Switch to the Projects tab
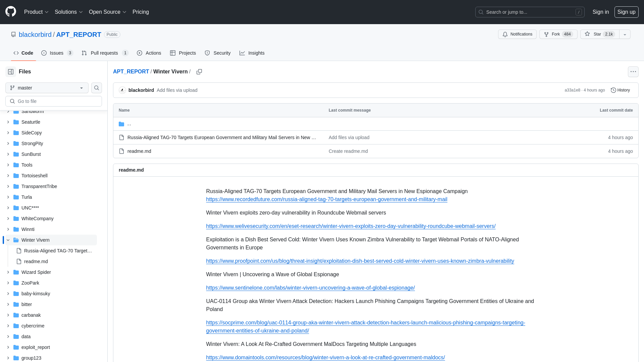The height and width of the screenshot is (362, 644). pos(183,53)
